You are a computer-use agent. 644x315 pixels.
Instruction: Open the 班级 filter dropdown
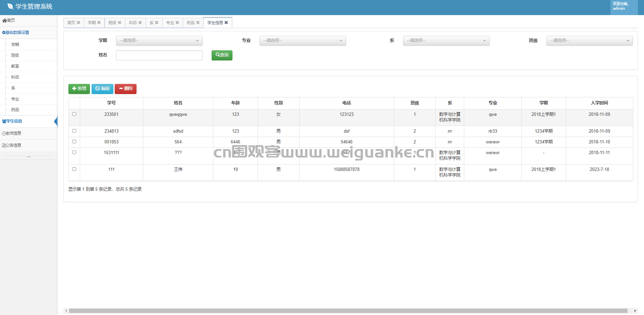589,41
